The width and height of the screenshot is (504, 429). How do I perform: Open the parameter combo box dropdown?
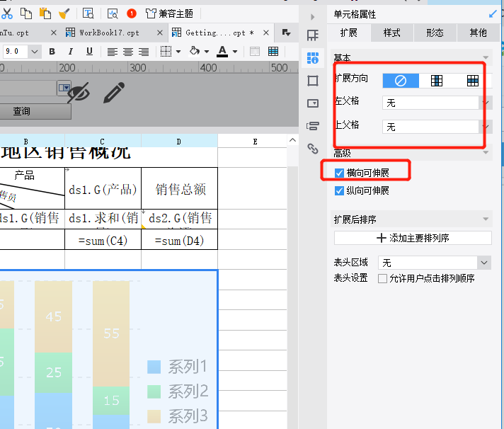[x=64, y=87]
